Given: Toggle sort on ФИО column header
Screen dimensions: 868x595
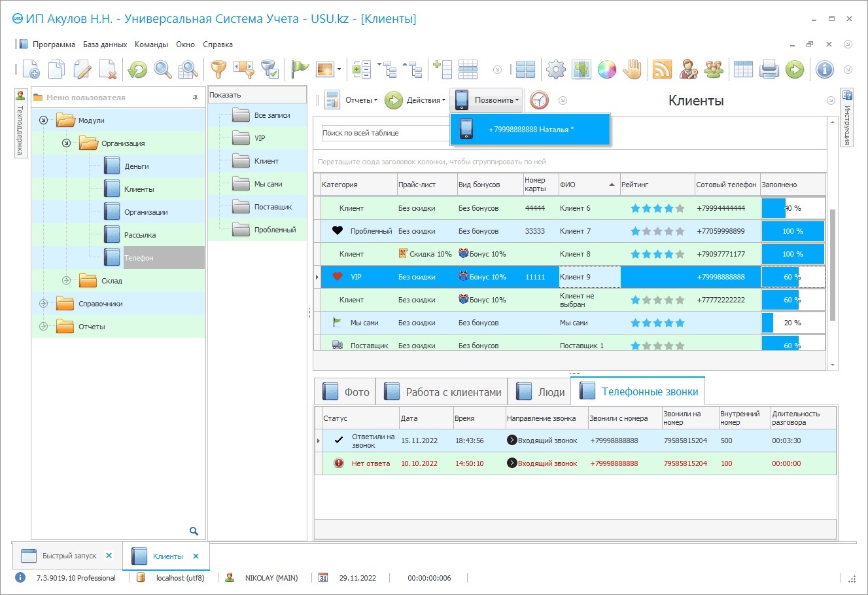Looking at the screenshot, I should [x=587, y=185].
